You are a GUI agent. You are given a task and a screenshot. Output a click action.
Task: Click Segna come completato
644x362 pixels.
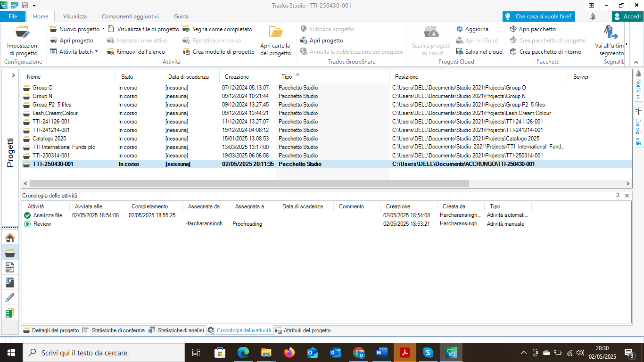217,29
